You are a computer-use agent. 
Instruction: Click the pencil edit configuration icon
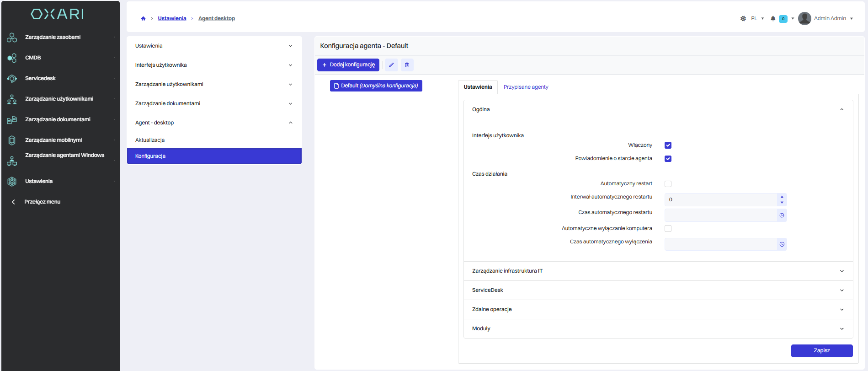[391, 65]
